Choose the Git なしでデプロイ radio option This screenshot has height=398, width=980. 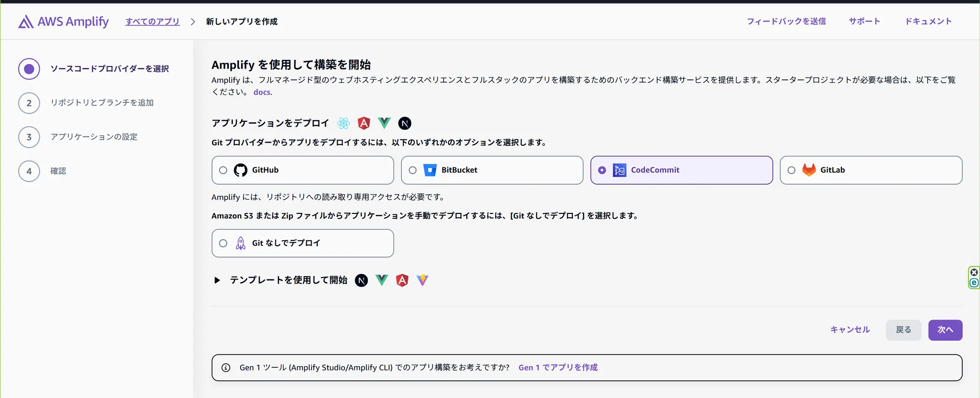pyautogui.click(x=223, y=243)
